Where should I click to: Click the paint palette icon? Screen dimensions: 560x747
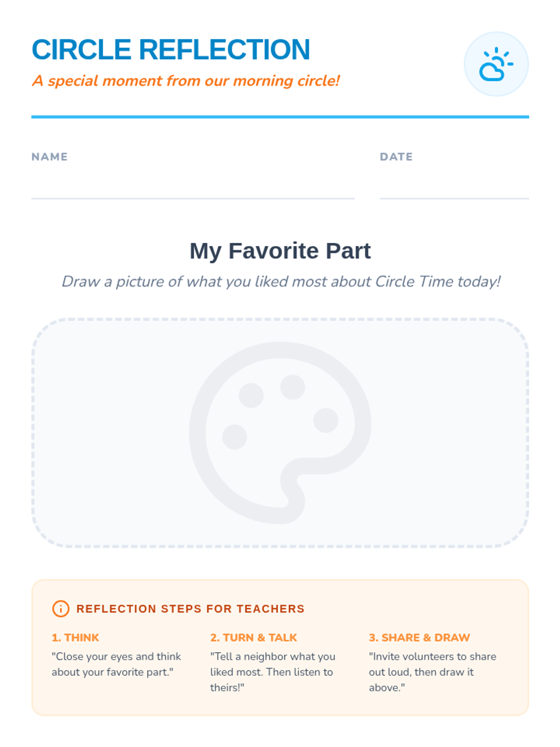[280, 432]
